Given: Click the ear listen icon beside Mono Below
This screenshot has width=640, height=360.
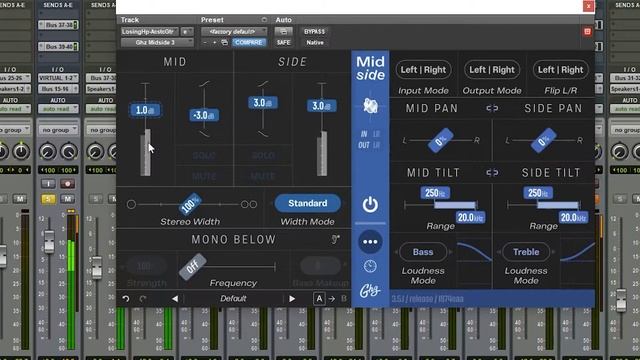Looking at the screenshot, I should tap(336, 239).
